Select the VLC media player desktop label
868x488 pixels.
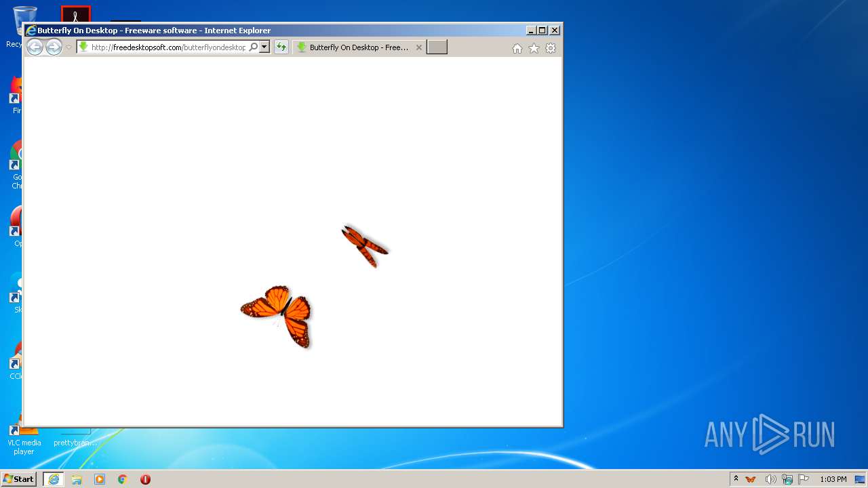[x=24, y=447]
